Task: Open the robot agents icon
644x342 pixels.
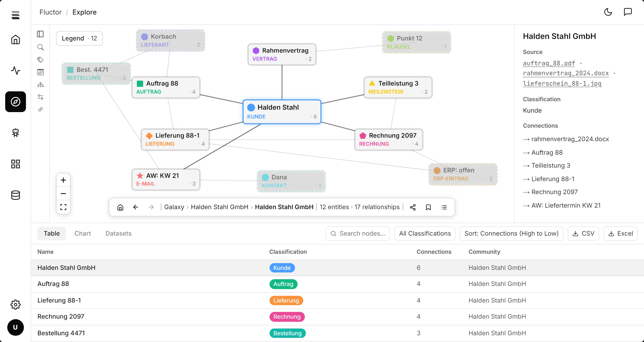Action: 16,133
